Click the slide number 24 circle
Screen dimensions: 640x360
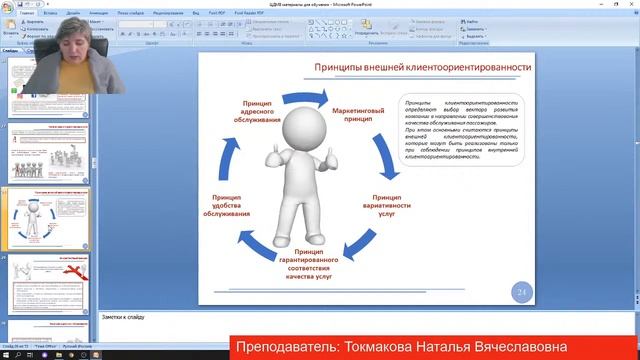click(x=522, y=292)
